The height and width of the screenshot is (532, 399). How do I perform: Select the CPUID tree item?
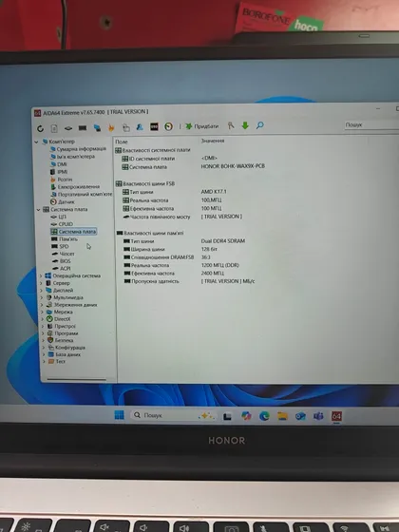[x=62, y=224]
